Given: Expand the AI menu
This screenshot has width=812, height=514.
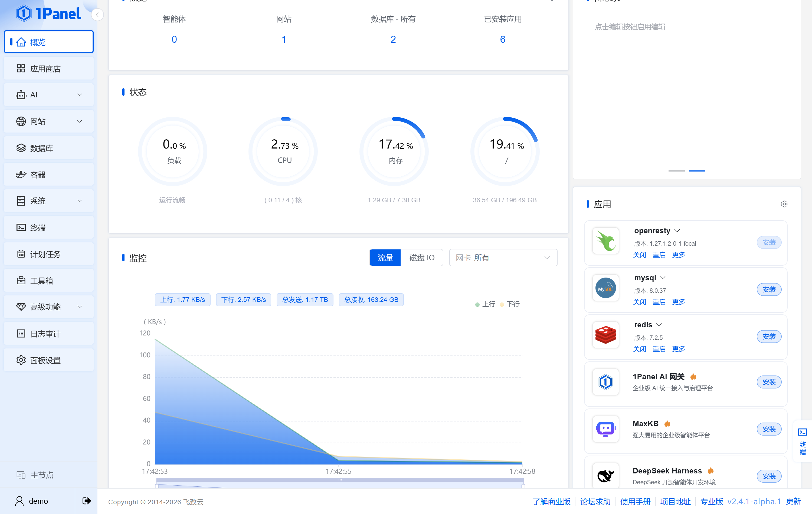Looking at the screenshot, I should pos(48,95).
